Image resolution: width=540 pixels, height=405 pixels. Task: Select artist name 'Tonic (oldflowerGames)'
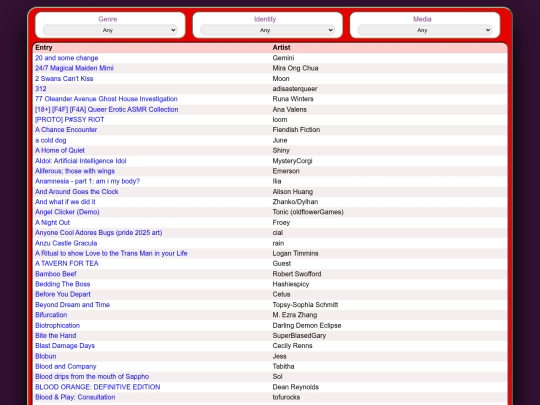point(308,212)
